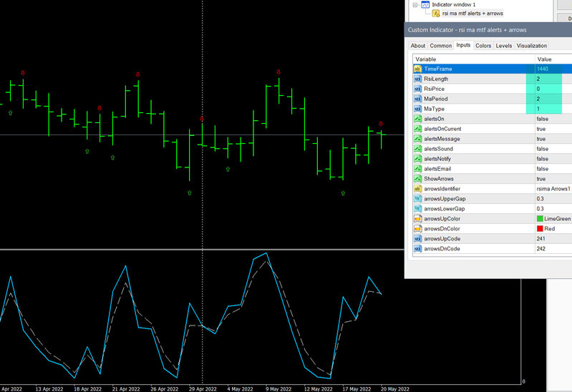Click the TimeFrame variable type icon
The height and width of the screenshot is (392, 572).
coord(417,69)
